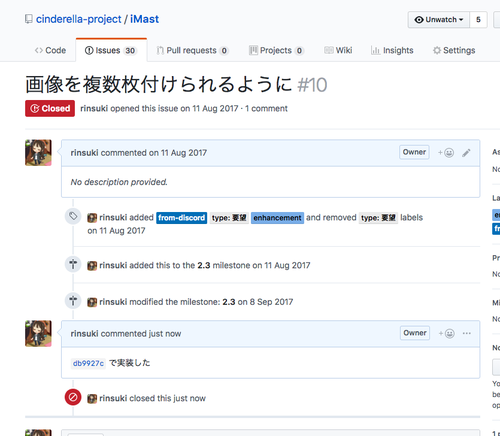
Task: Click the label tag event icon
Action: pos(73,216)
